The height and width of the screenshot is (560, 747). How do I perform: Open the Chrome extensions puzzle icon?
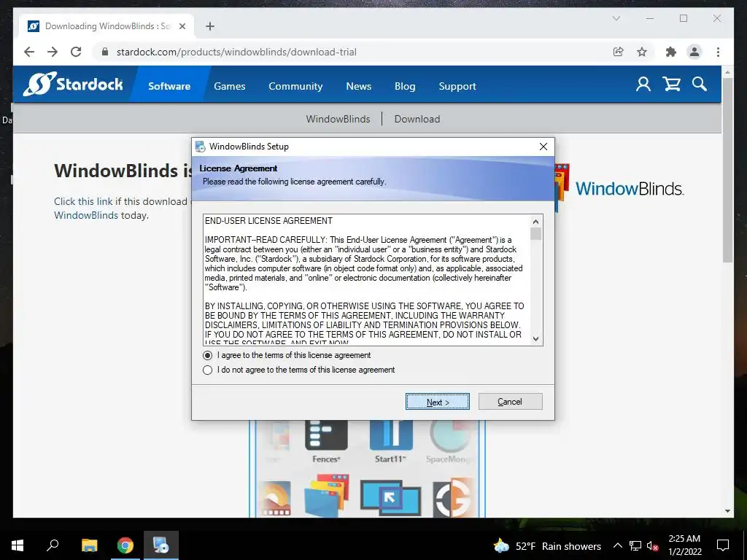tap(671, 52)
